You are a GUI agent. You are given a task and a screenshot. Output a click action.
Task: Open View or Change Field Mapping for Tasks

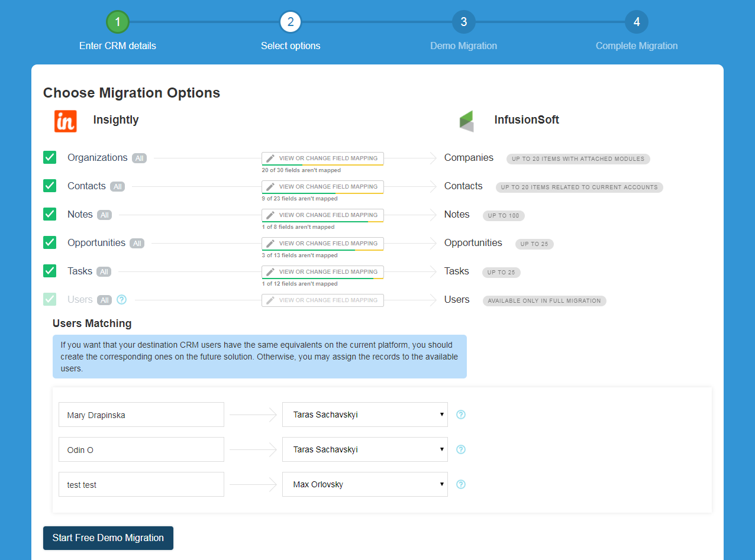[323, 272]
